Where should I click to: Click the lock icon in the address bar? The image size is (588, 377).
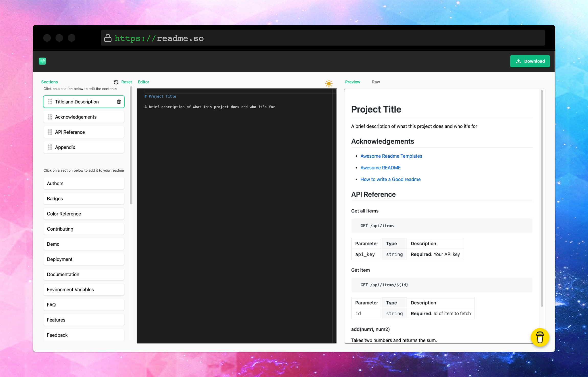click(108, 38)
